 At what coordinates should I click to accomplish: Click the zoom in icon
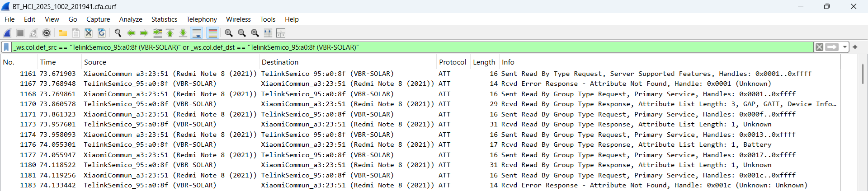pyautogui.click(x=229, y=33)
